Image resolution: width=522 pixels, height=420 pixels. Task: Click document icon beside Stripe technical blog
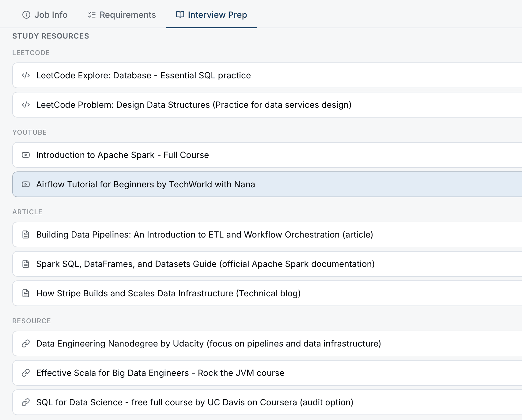click(x=26, y=293)
